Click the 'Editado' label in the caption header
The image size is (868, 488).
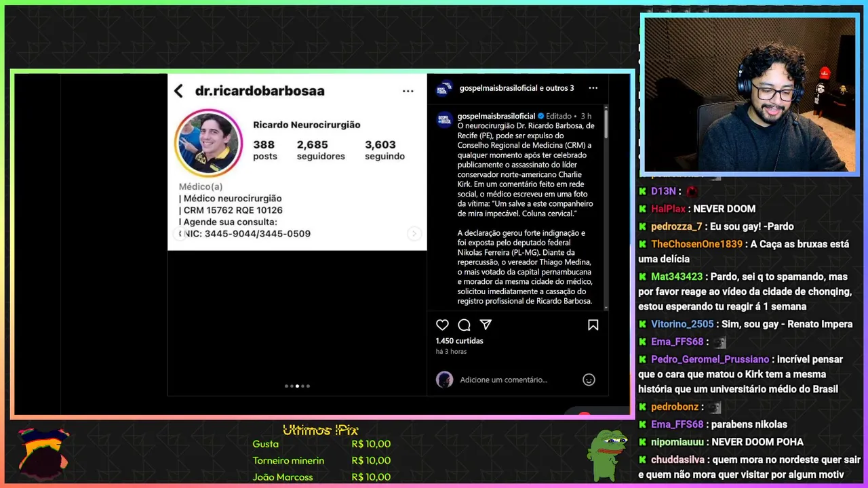[x=559, y=116]
